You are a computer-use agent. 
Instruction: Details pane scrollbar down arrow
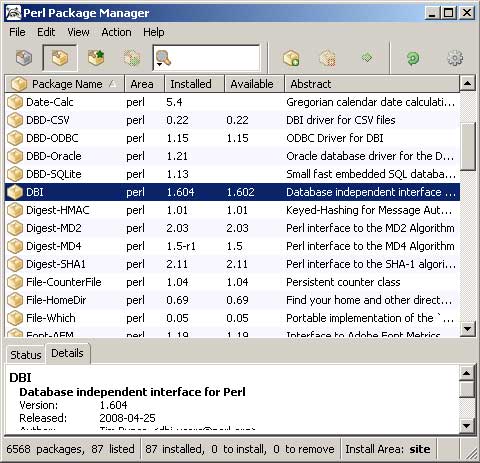(466, 425)
